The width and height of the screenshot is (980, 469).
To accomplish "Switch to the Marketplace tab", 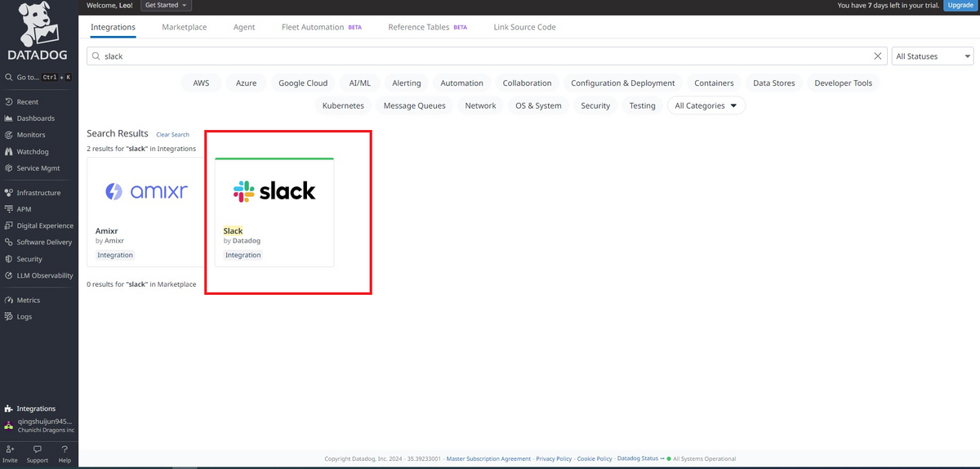I will (x=185, y=27).
